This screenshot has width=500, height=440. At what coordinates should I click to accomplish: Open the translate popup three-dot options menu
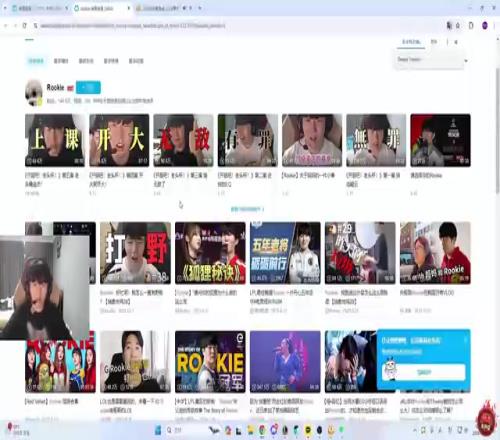447,42
